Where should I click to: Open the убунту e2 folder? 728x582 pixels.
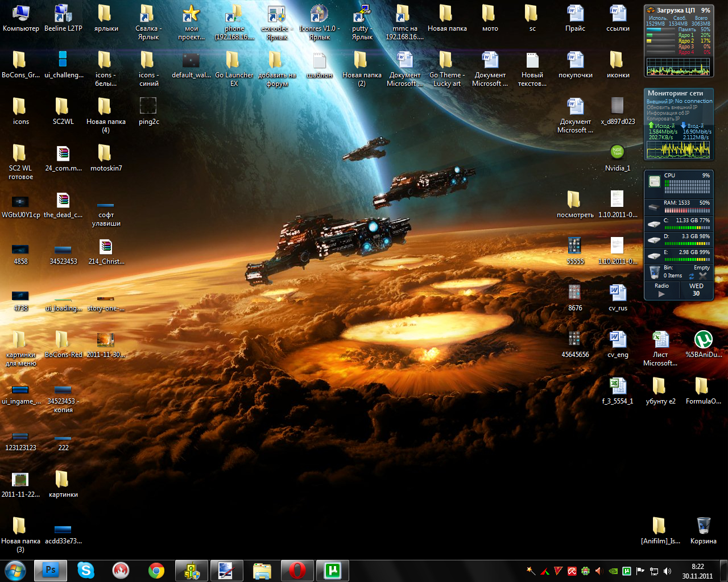click(x=660, y=391)
